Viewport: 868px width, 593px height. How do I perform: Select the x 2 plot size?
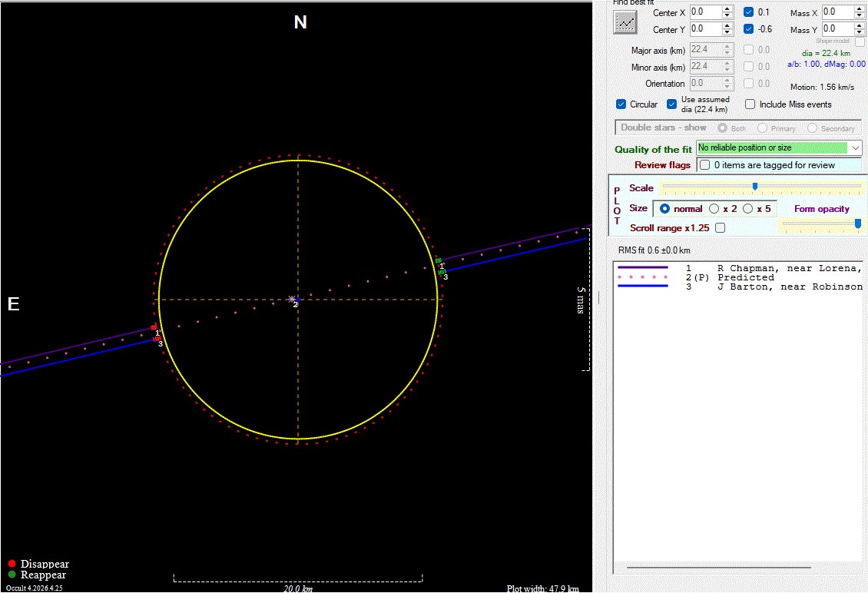(714, 209)
